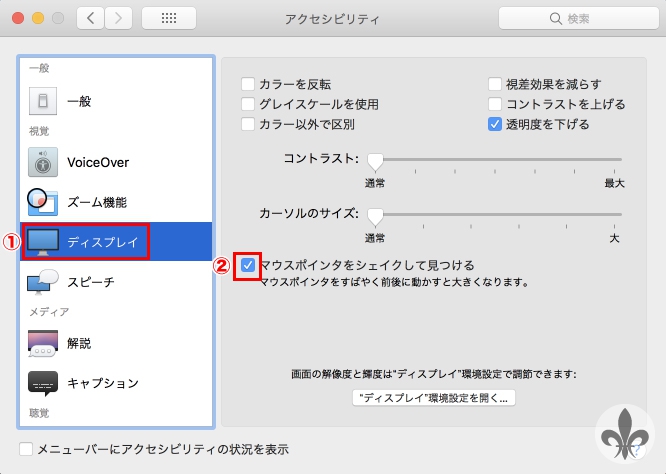This screenshot has height=474, width=666.
Task: Enable 視差効果を減らす checkbox
Action: tap(495, 84)
